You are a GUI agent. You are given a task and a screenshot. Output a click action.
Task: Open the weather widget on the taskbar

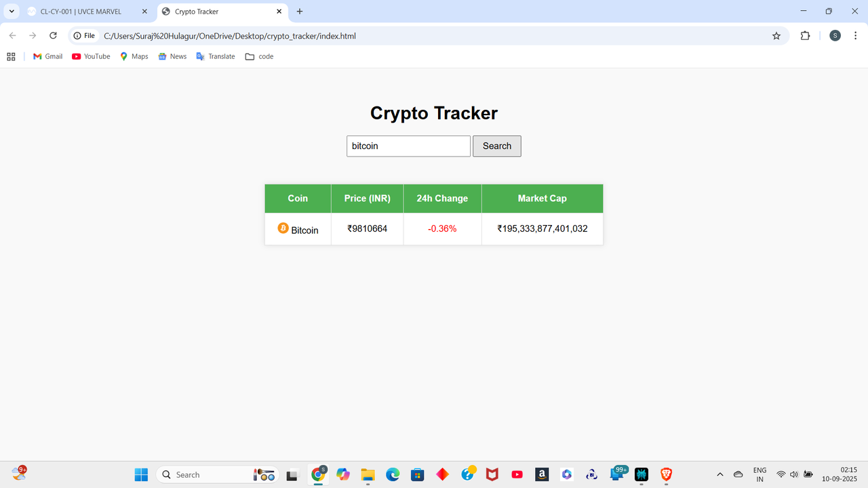point(19,473)
